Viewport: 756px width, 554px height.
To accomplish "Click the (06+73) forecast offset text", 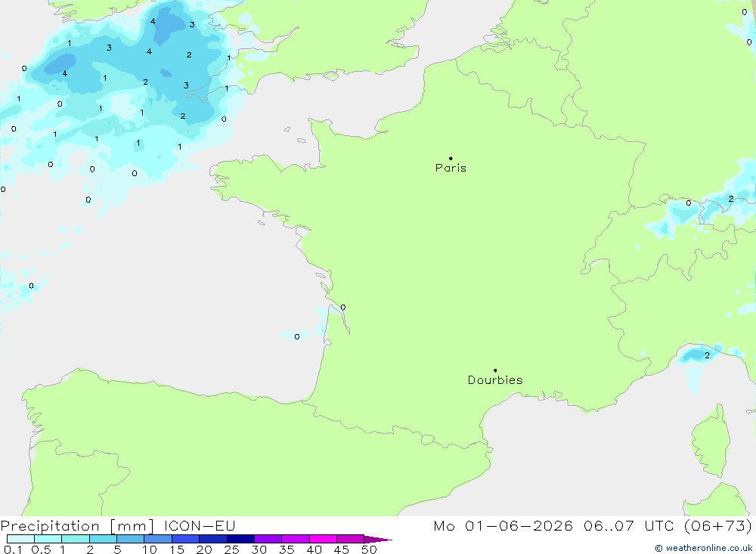I will coord(718,525).
